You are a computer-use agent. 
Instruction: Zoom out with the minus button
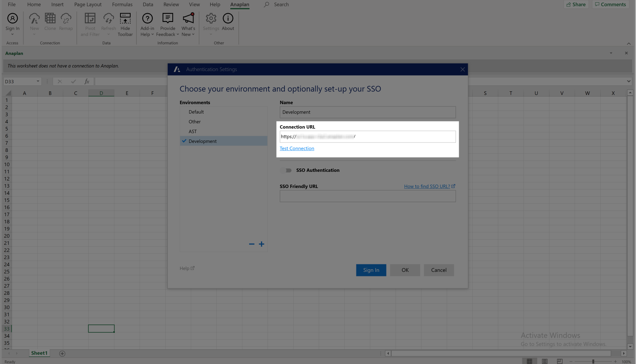571,361
